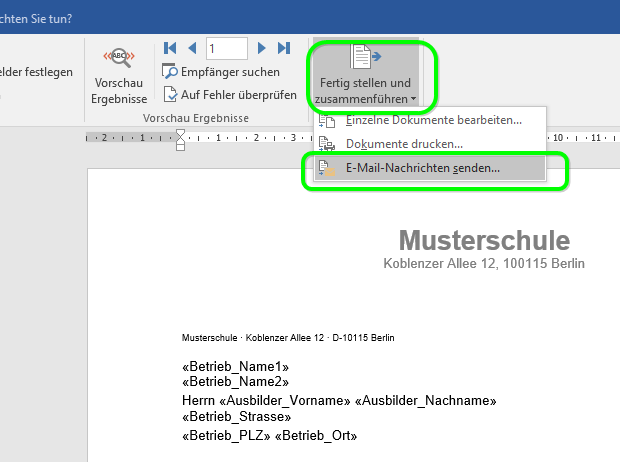The width and height of the screenshot is (620, 462).
Task: Click the «Betrieb_Strasse» merge field
Action: click(236, 417)
